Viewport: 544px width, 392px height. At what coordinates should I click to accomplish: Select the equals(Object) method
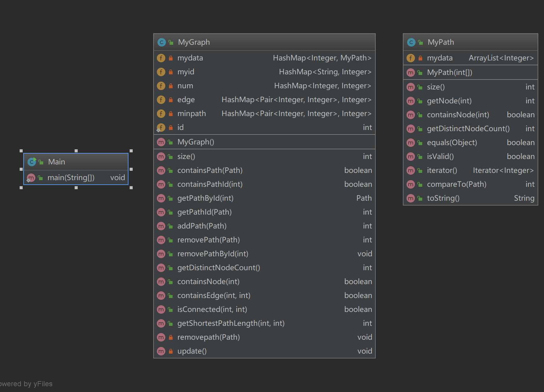(x=471, y=143)
